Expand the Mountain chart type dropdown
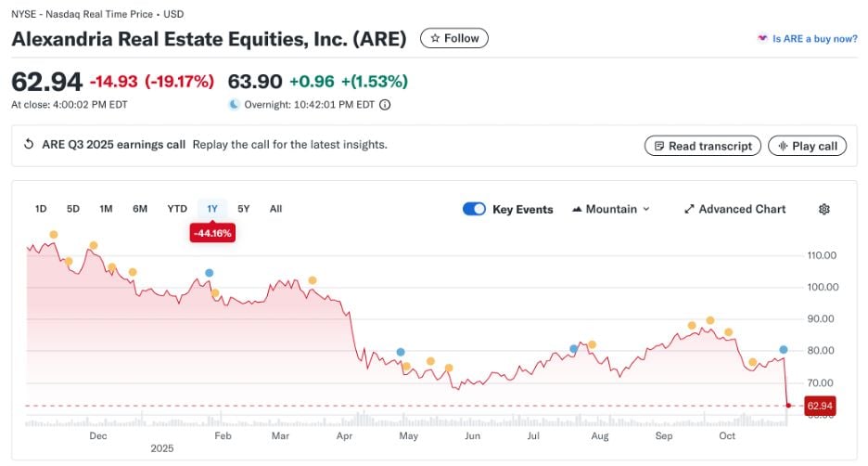This screenshot has width=868, height=466. coord(611,209)
